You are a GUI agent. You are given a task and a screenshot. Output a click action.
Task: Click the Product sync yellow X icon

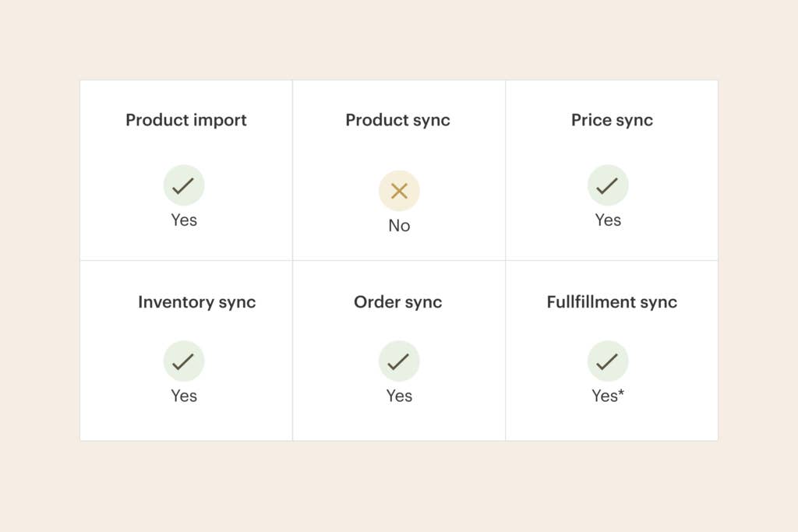click(x=399, y=191)
